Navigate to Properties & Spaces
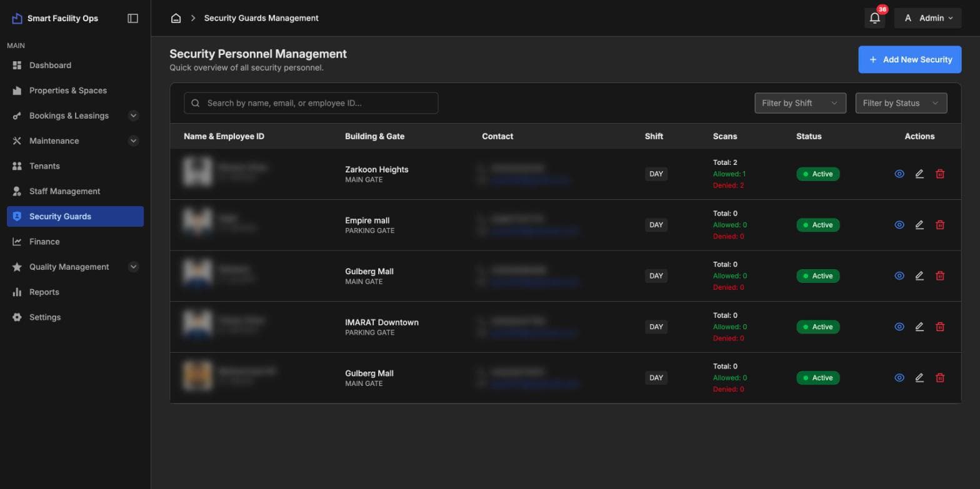This screenshot has width=980, height=489. 75,91
